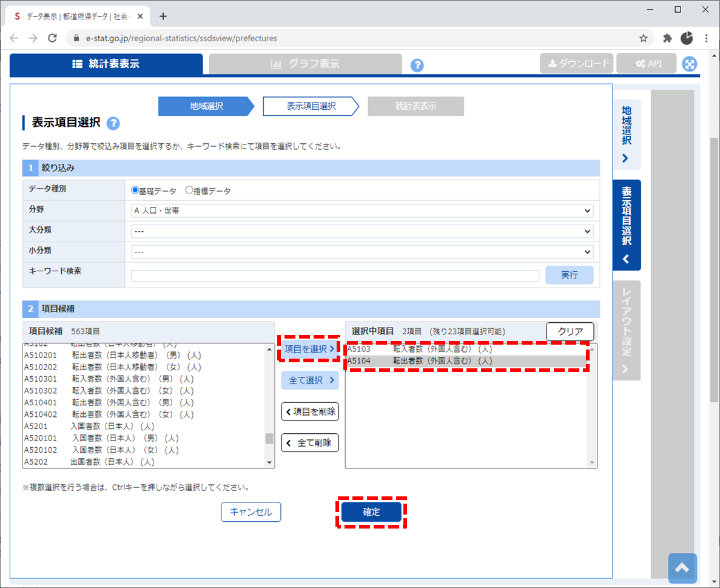Go to the 統計表表示 step in breadcrumb
This screenshot has height=588, width=720.
coord(416,106)
